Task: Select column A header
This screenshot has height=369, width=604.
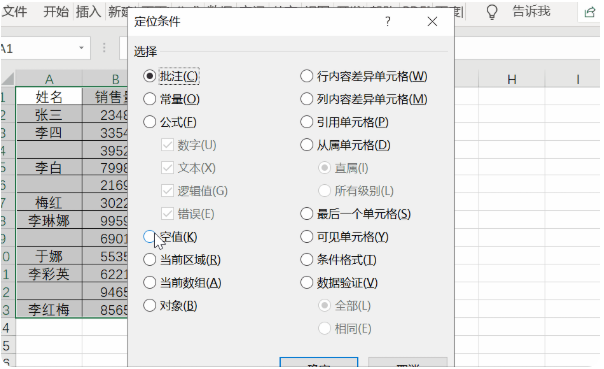Action: point(49,79)
